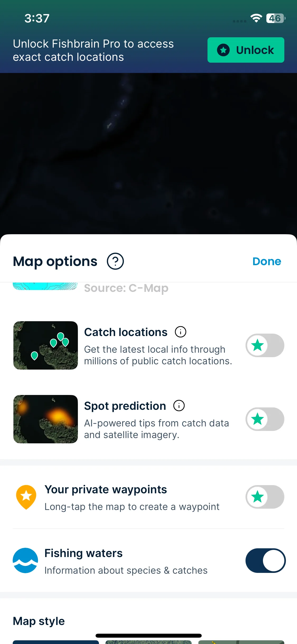Tap the C-Map depth chart thumbnail
This screenshot has width=297, height=644.
pos(45,286)
